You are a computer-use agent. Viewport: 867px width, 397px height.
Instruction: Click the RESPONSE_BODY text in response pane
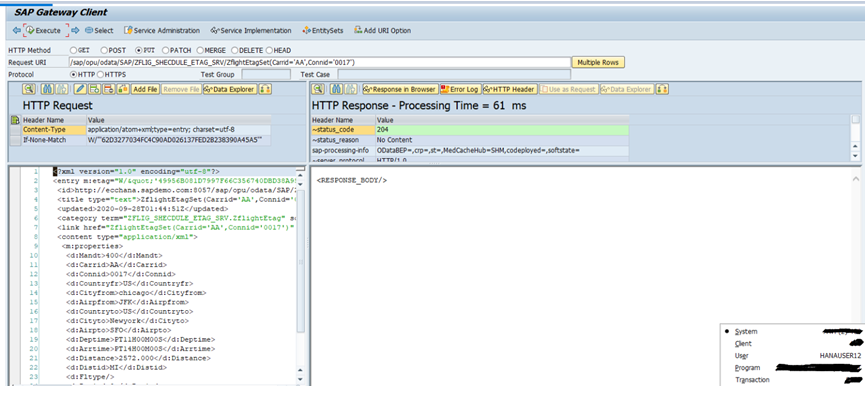tap(352, 181)
